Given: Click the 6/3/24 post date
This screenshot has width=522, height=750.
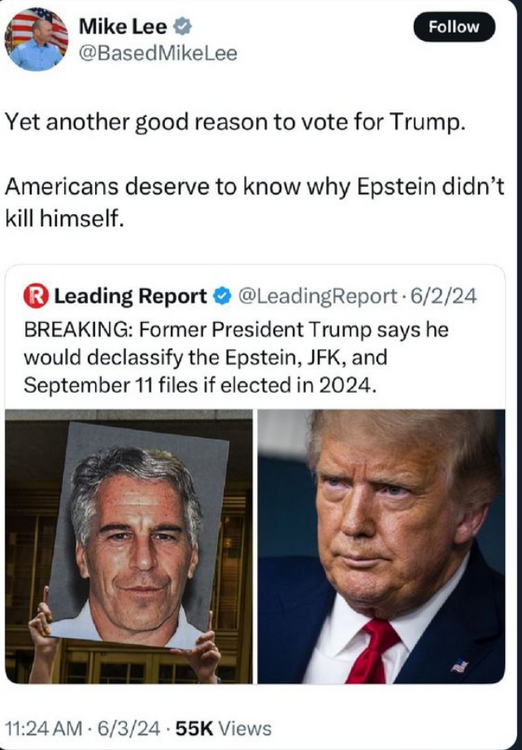Looking at the screenshot, I should point(128,728).
